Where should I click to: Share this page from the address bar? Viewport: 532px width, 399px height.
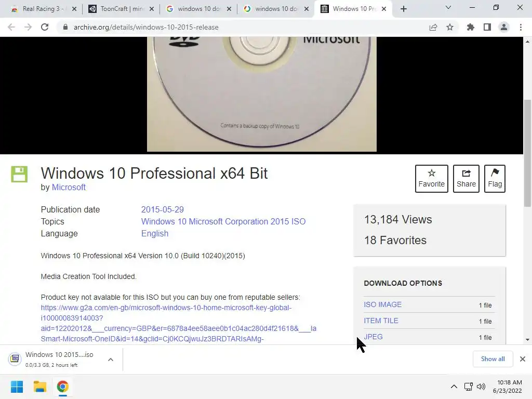[x=433, y=27]
